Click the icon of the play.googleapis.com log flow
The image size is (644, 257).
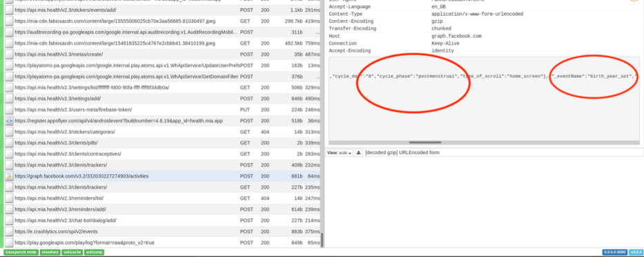[9, 242]
